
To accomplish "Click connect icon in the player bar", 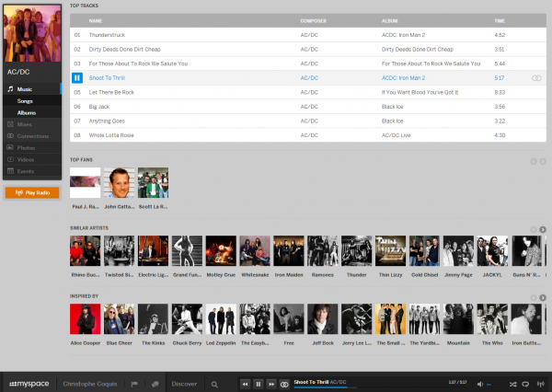I will [x=284, y=384].
